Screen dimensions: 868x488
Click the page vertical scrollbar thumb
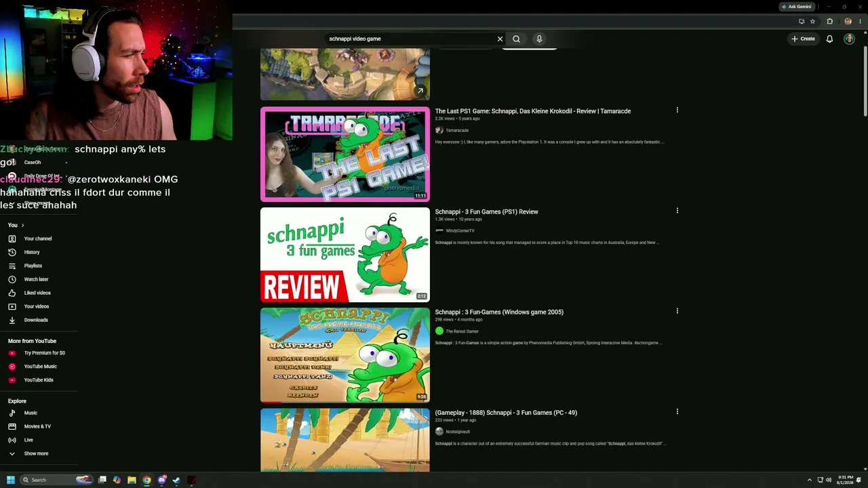865,83
